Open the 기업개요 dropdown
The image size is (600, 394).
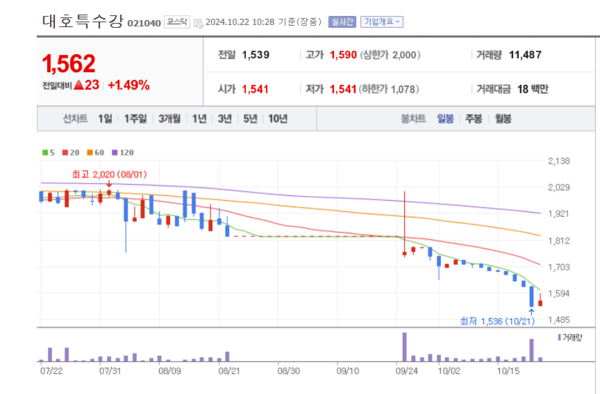point(382,22)
